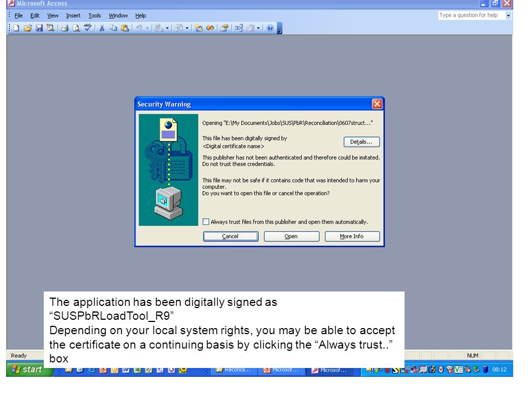This screenshot has height=399, width=532.
Task: Click the 08:12 system tray clock
Action: click(499, 370)
